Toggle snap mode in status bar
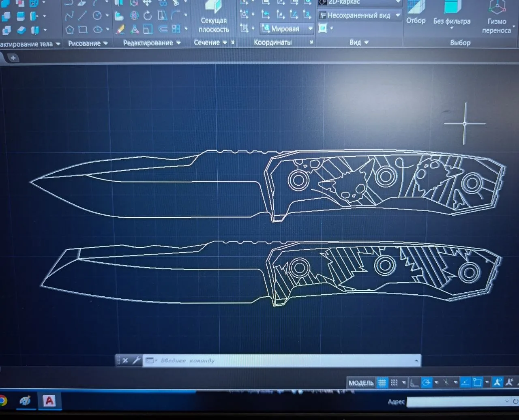Image resolution: width=519 pixels, height=420 pixels. pos(394,382)
